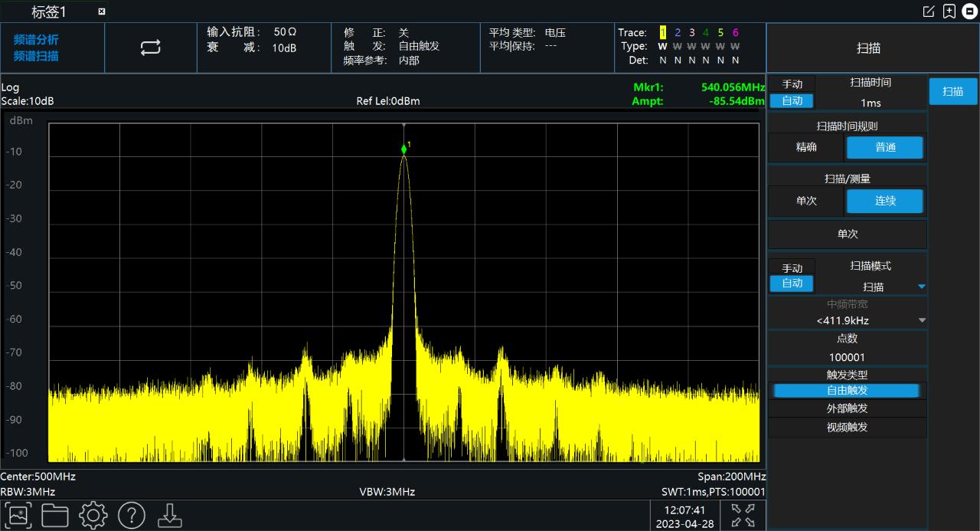Open the 扫描模式 dropdown arrow
The width and height of the screenshot is (980, 531).
click(x=922, y=287)
